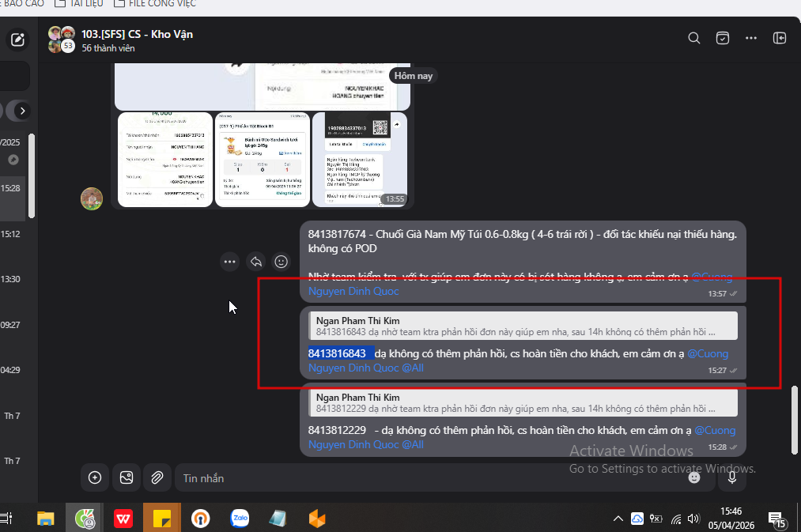Click the @Cuong mention in the 8413817674 message
This screenshot has width=801, height=532.
pos(712,277)
